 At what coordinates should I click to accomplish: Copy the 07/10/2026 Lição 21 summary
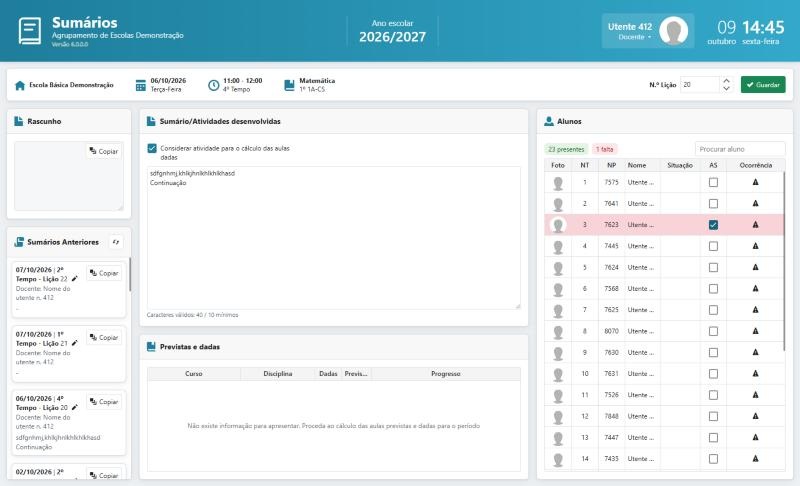(x=104, y=338)
